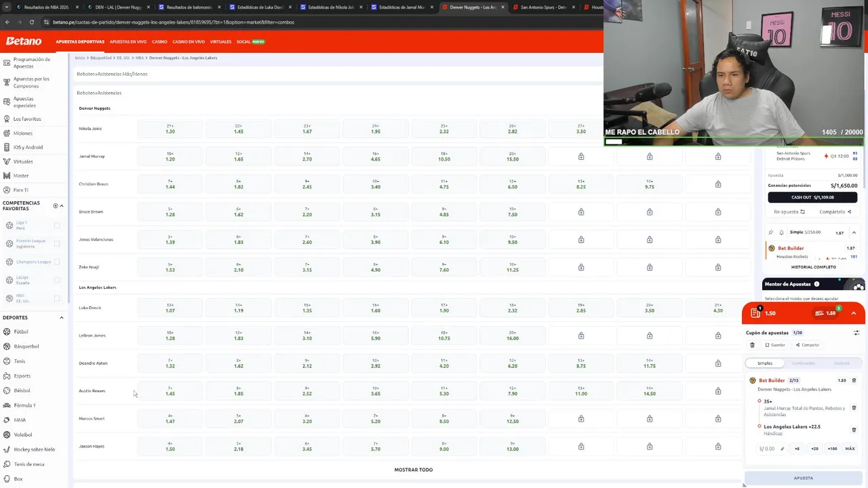Show Mentor de Apuestas info icon
868x488 pixels.
click(816, 284)
